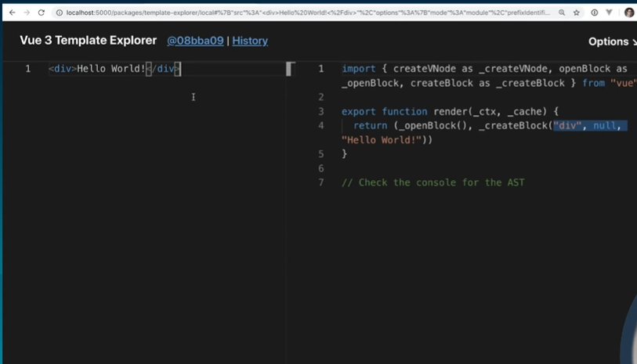Open the browser profile avatar
This screenshot has height=364, width=637.
click(x=629, y=13)
